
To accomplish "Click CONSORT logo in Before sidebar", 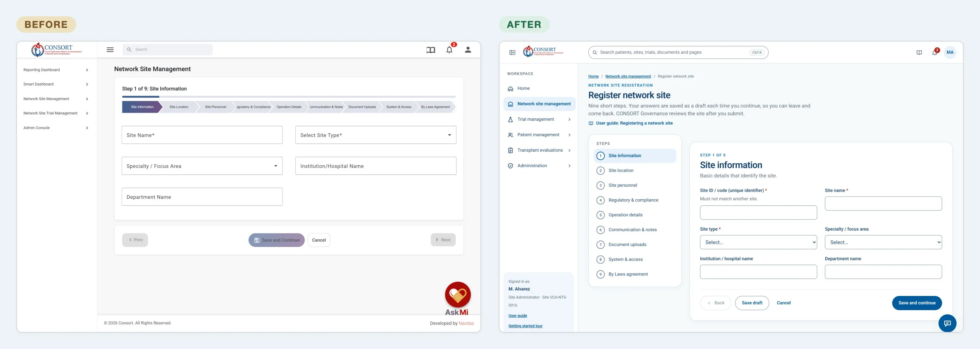I will click(56, 49).
